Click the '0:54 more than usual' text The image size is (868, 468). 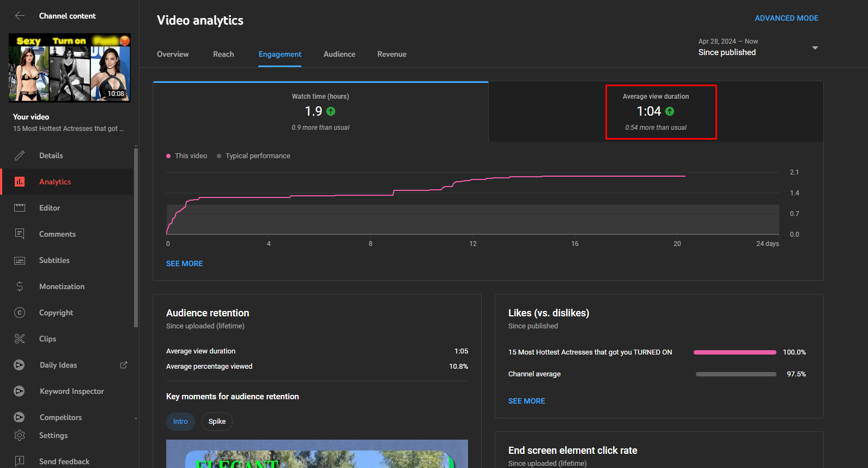[655, 128]
